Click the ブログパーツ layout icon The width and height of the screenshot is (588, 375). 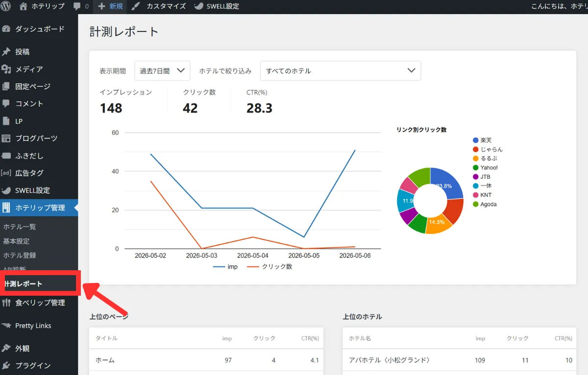[x=6, y=138]
